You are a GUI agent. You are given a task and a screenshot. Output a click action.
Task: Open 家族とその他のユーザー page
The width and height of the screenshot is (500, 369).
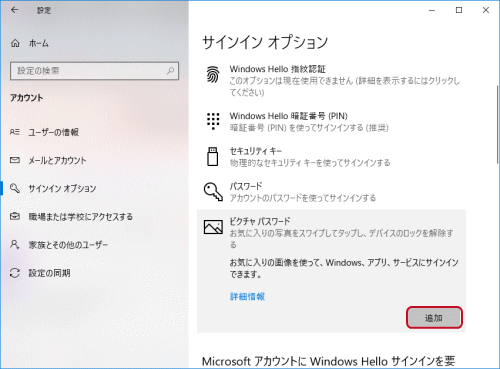click(x=94, y=245)
